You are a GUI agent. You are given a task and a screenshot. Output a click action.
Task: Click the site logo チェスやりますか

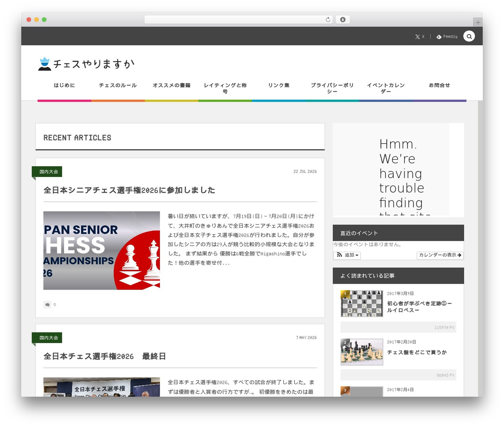86,64
